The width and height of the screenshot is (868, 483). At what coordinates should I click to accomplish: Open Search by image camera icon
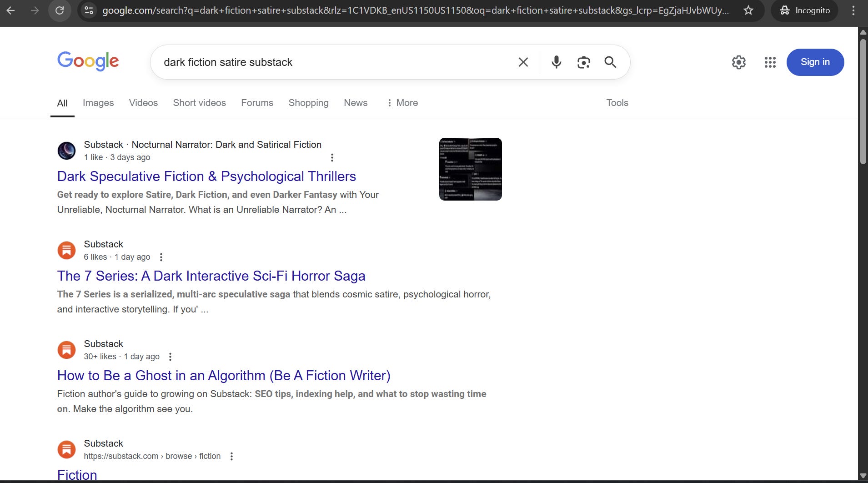pyautogui.click(x=583, y=62)
